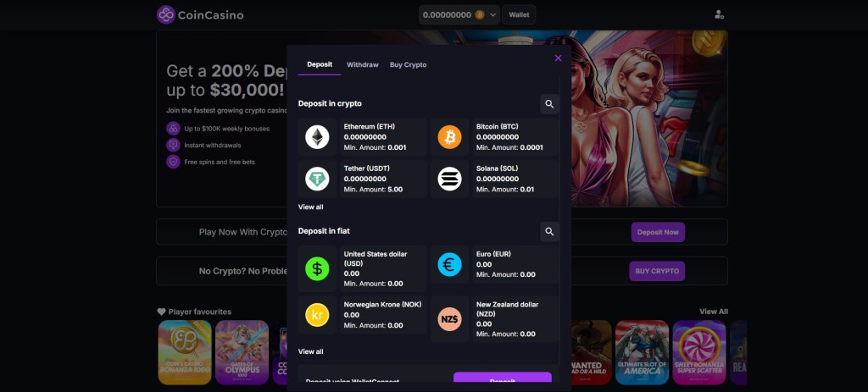Viewport: 868px width, 392px height.
Task: Open Gates of Olympus 1000 game thumbnail
Action: [x=242, y=352]
